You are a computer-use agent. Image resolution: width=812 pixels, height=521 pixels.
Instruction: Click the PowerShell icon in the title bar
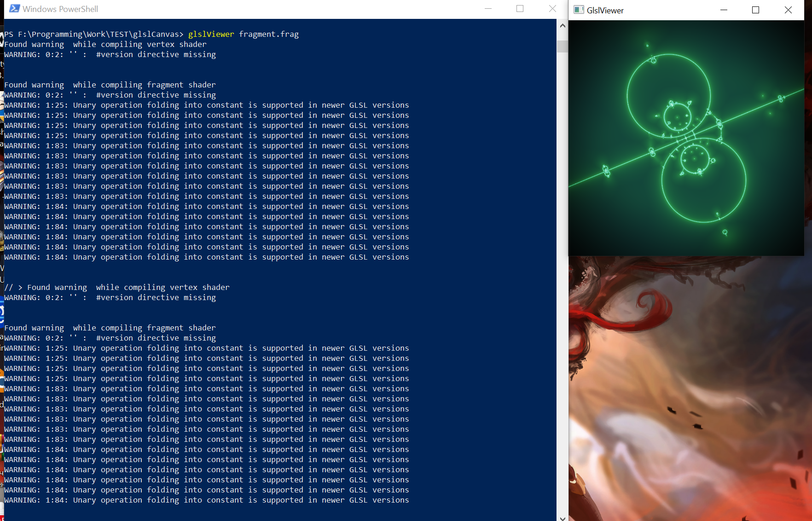click(x=14, y=8)
